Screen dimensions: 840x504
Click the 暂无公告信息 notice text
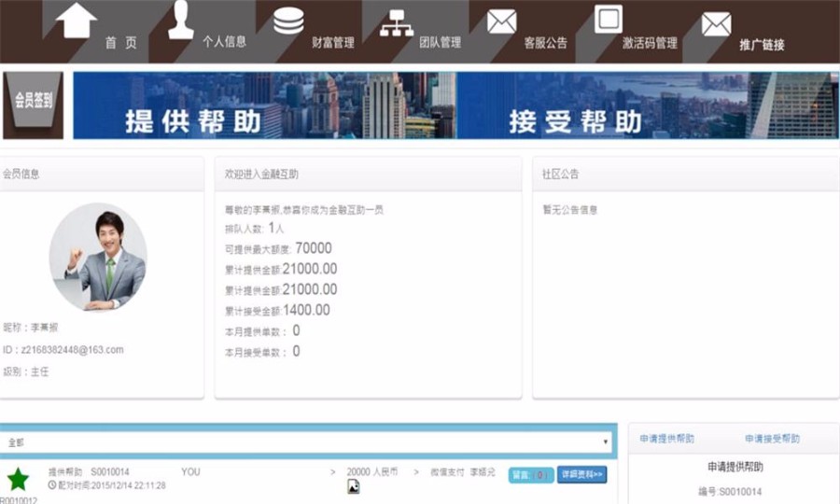tap(570, 210)
